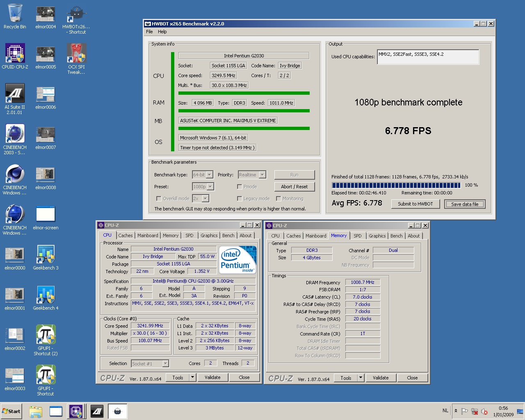This screenshot has width=525, height=420.
Task: Expand the Tools arrow in the left CPU-Z window
Action: click(x=192, y=377)
